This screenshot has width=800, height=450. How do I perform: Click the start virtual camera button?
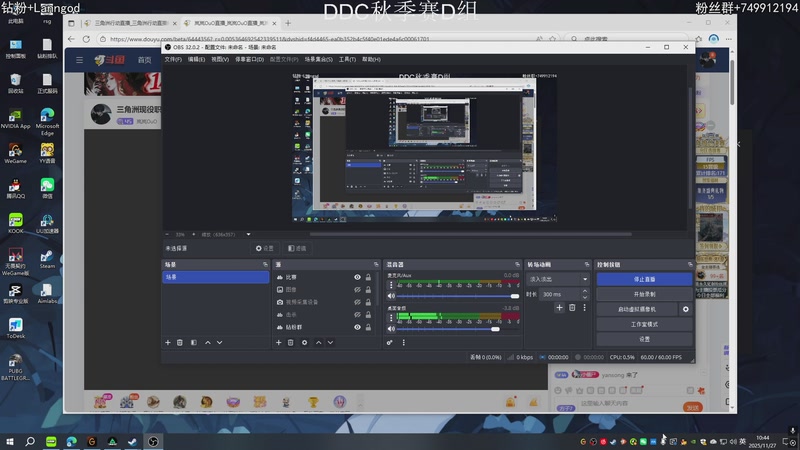(637, 309)
